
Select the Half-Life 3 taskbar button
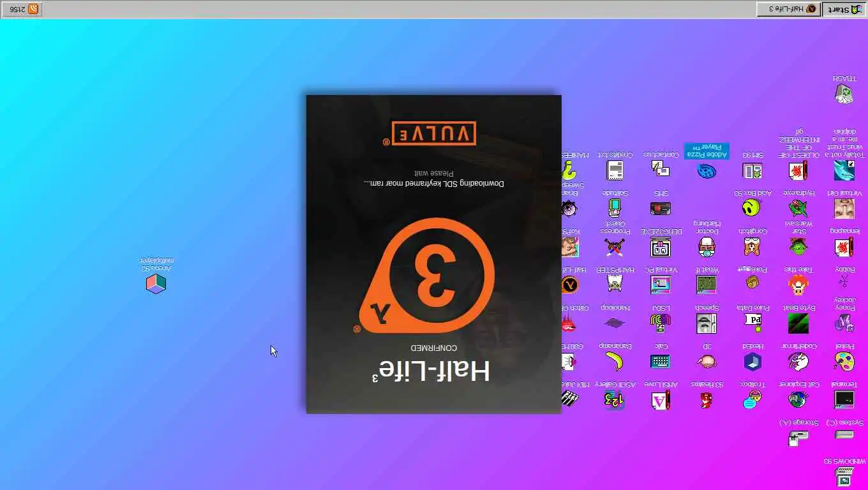point(788,9)
